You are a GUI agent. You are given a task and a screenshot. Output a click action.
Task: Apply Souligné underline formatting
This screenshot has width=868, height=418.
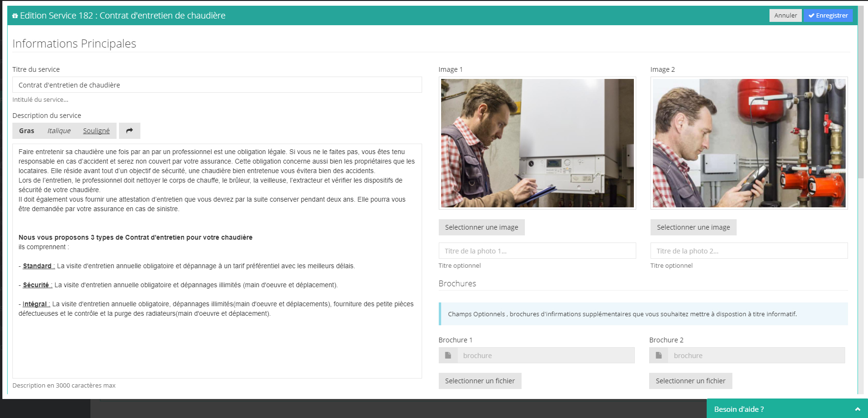(x=96, y=131)
